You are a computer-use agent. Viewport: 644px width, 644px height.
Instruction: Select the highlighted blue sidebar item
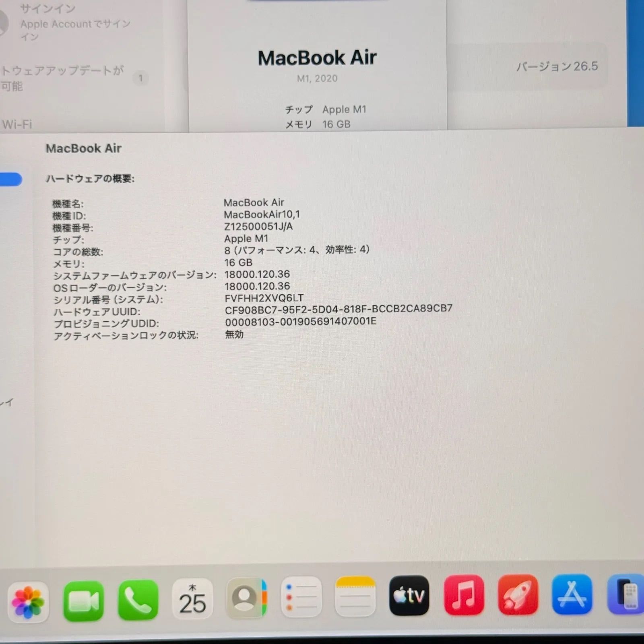pos(11,180)
